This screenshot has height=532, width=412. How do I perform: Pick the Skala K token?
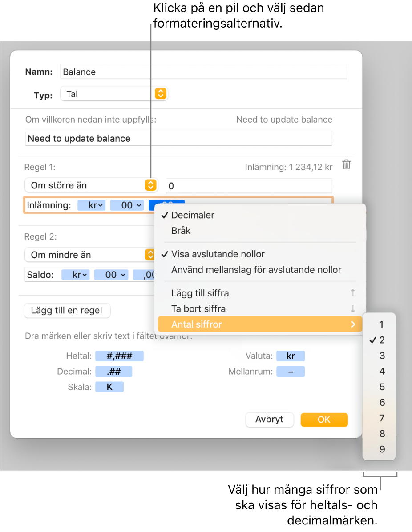coord(109,387)
